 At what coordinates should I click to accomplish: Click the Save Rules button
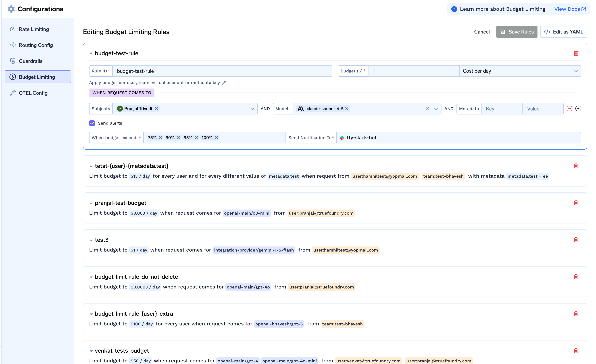click(x=517, y=32)
